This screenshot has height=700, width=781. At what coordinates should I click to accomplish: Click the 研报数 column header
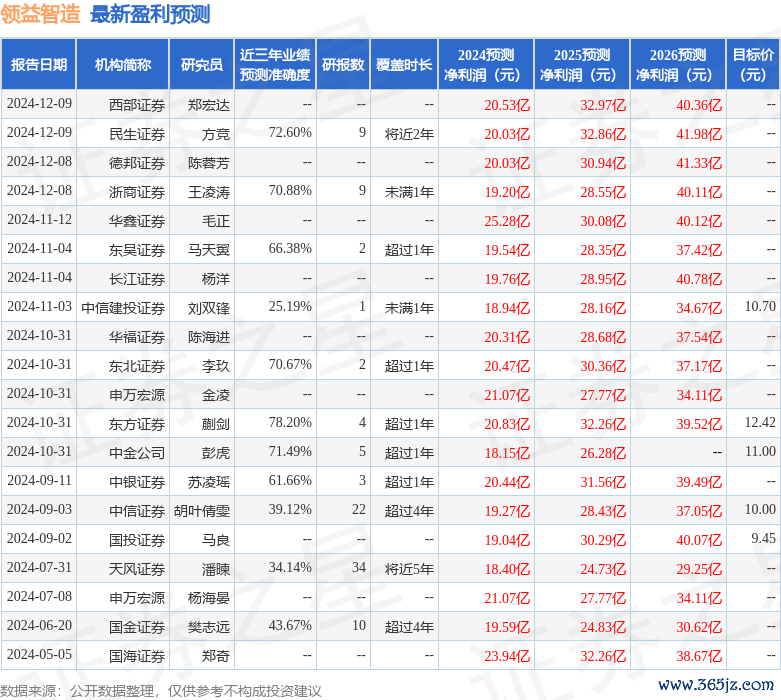(343, 65)
